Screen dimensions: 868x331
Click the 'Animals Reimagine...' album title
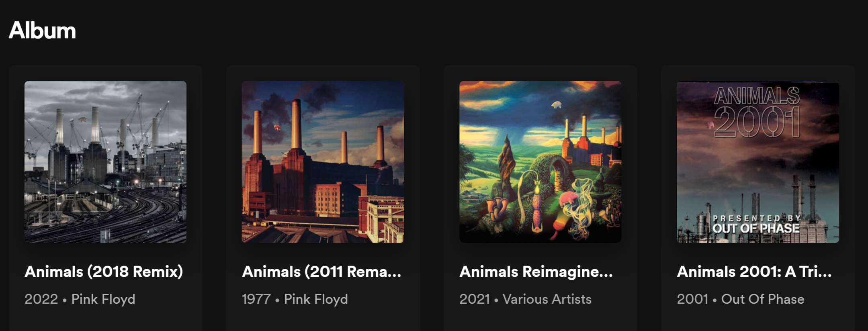[536, 272]
